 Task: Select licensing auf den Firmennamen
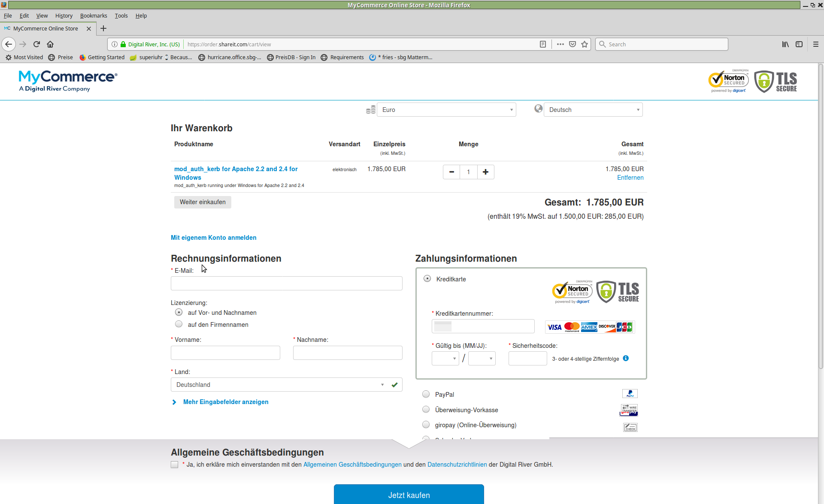pyautogui.click(x=179, y=324)
